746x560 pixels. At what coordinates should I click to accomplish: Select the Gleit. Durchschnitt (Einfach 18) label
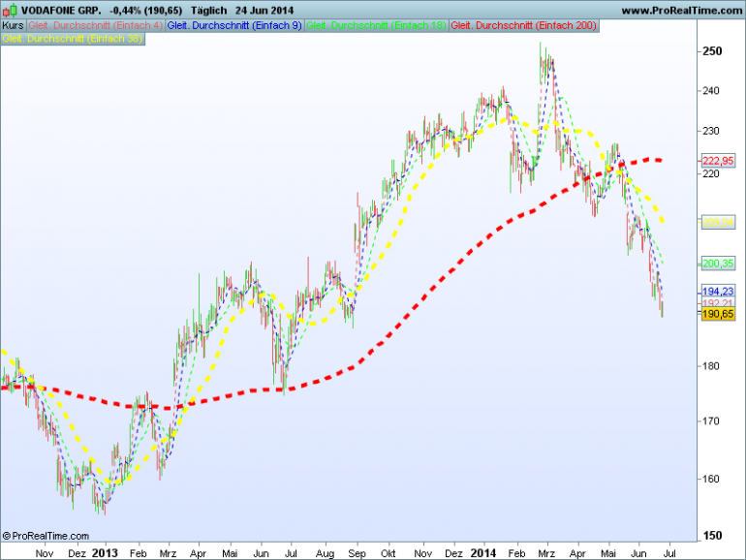[x=376, y=26]
